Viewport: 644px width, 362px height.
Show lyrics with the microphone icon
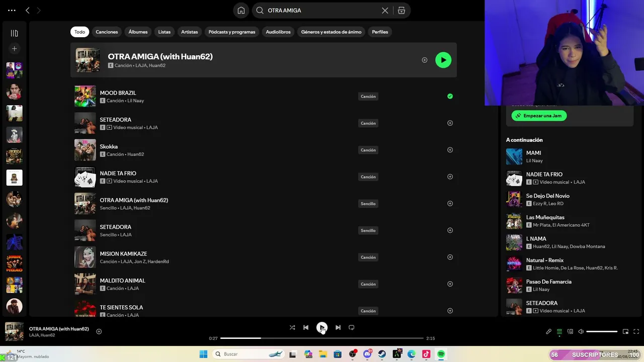[548, 332]
